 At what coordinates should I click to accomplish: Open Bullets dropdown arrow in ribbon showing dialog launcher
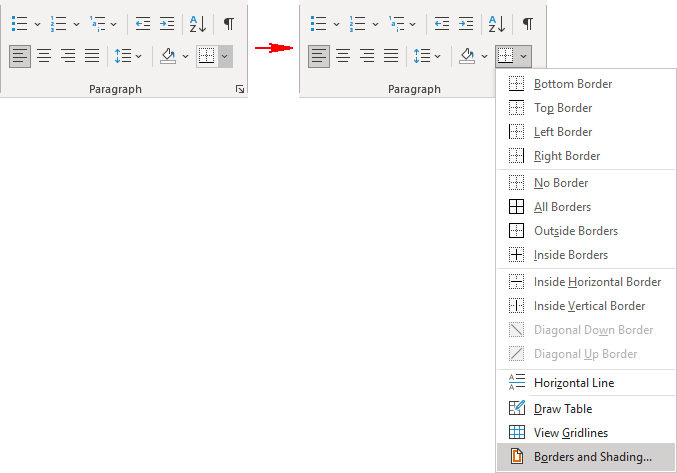[x=37, y=24]
